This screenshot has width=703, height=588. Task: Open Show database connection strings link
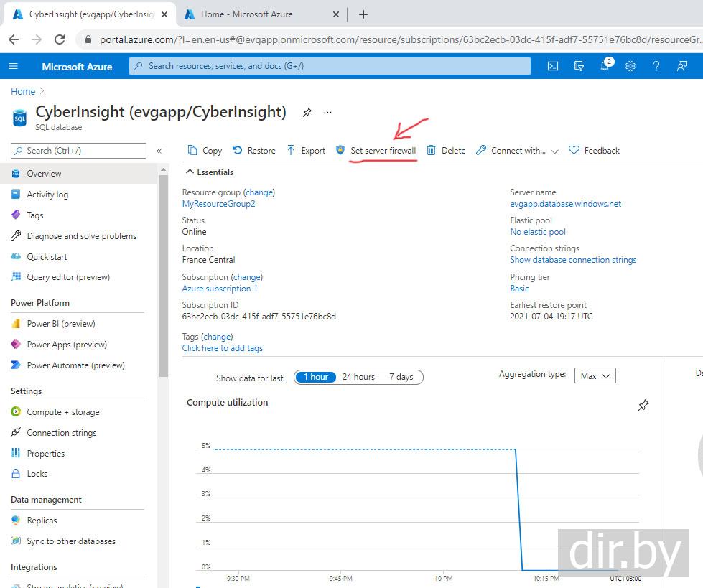(573, 260)
